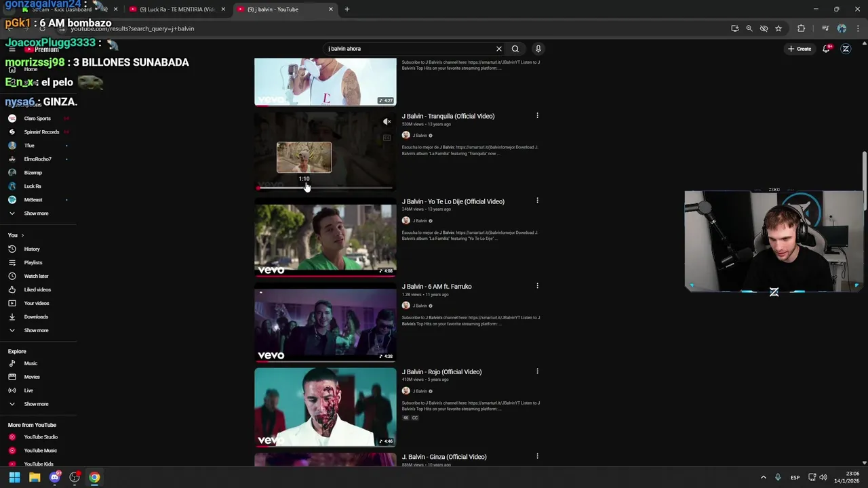The image size is (868, 488).
Task: Seek on Tranquila preview progress bar
Action: (x=325, y=188)
